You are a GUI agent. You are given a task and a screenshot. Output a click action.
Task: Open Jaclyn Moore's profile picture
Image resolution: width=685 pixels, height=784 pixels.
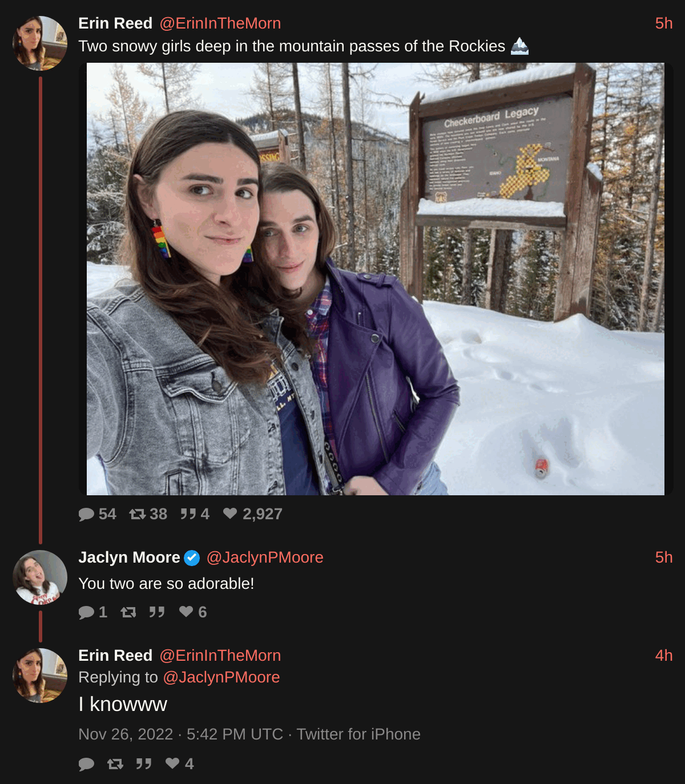click(40, 577)
